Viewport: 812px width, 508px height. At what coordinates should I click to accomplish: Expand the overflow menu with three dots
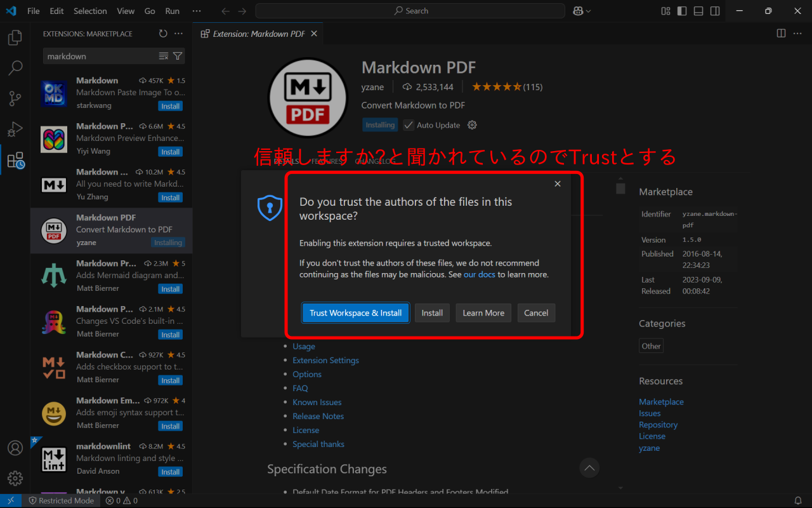197,11
